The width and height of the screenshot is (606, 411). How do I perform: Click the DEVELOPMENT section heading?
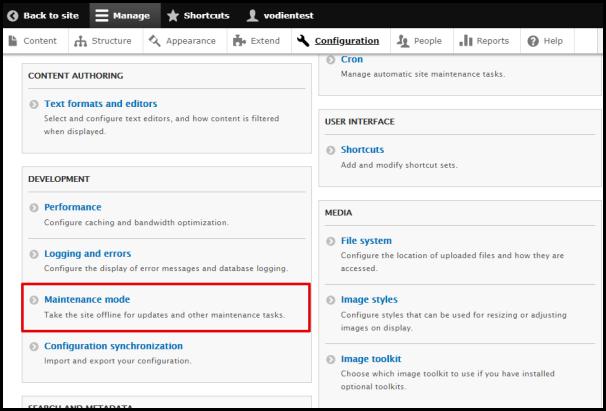(59, 179)
